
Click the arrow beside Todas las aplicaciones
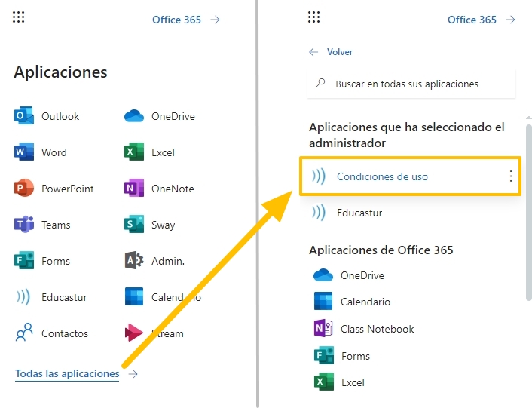(x=133, y=374)
